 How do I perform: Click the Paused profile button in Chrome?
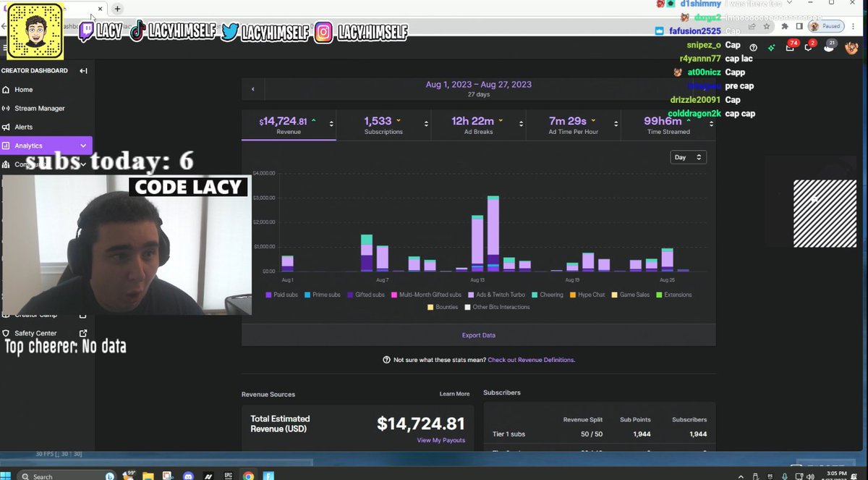pos(825,26)
